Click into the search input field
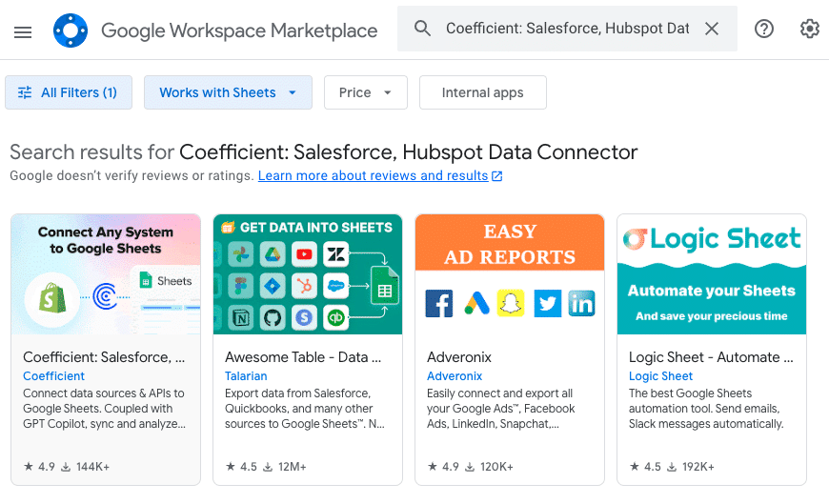The image size is (829, 504). pyautogui.click(x=567, y=29)
